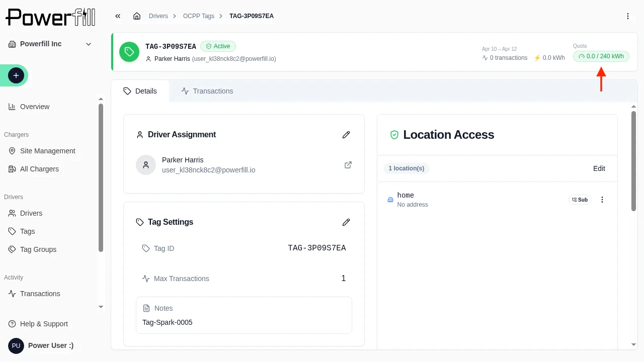Collapse sidebar with double-chevron icon
This screenshot has width=644, height=362.
pyautogui.click(x=118, y=16)
